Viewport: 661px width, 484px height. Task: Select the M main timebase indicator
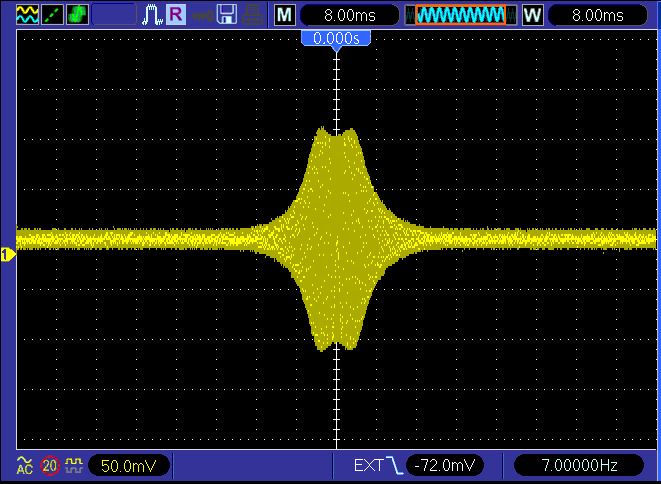click(285, 15)
